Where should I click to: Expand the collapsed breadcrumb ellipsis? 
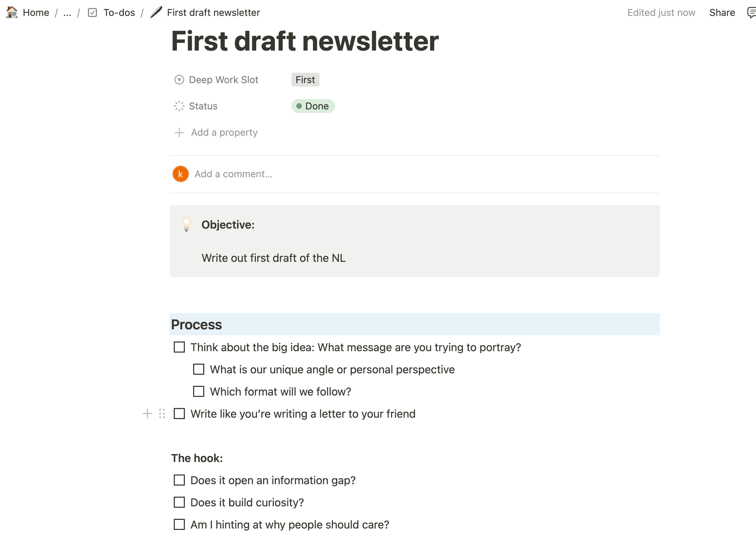tap(67, 13)
